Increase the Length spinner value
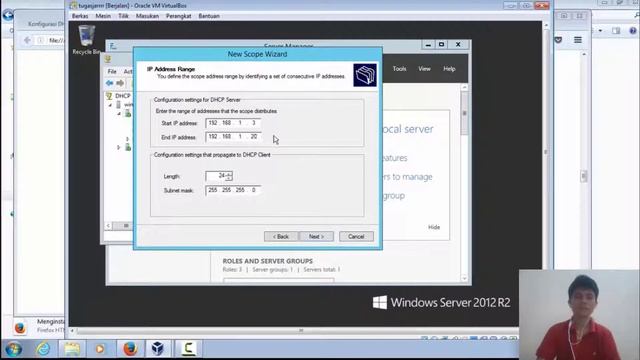Viewport: 640px width, 360px height. 229,173
